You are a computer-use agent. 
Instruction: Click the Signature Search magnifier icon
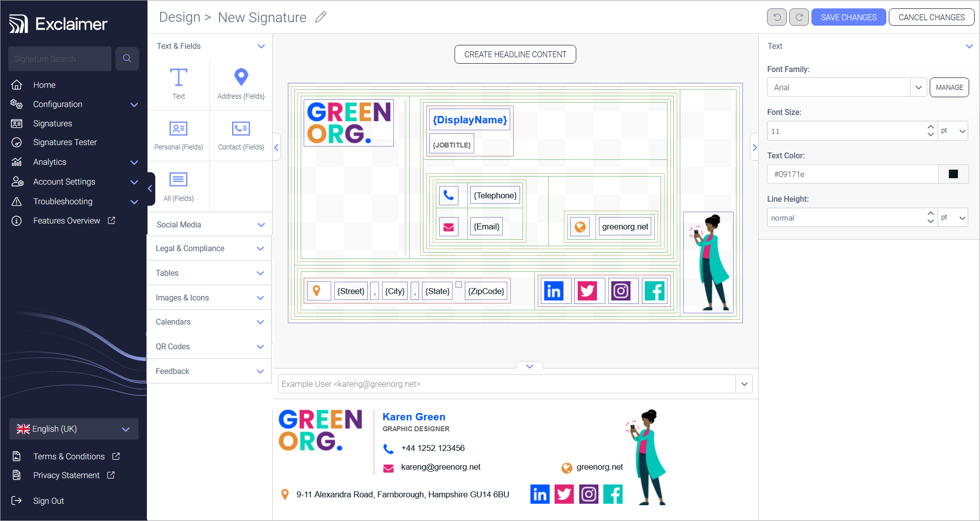127,59
